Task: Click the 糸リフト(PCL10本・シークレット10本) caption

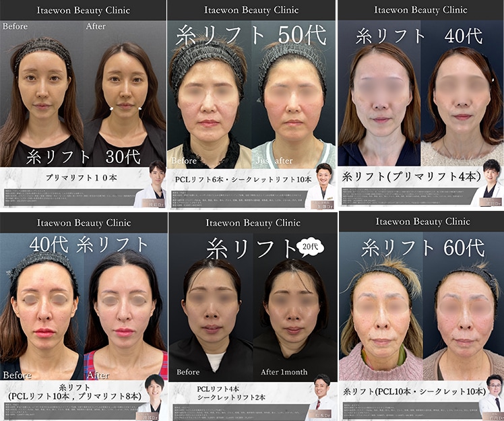Action: pos(414,391)
